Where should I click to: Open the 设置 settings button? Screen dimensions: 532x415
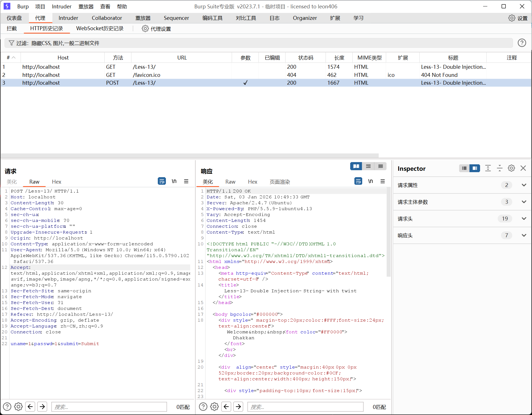pyautogui.click(x=518, y=18)
